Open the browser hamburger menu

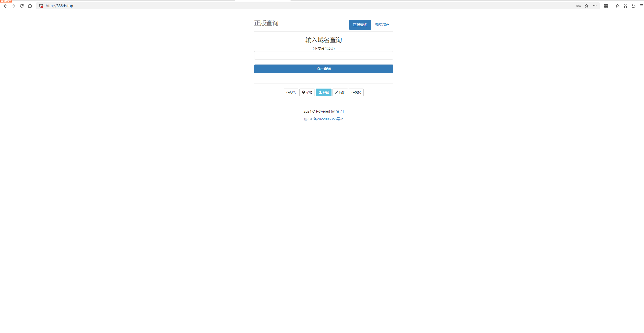pos(642,6)
